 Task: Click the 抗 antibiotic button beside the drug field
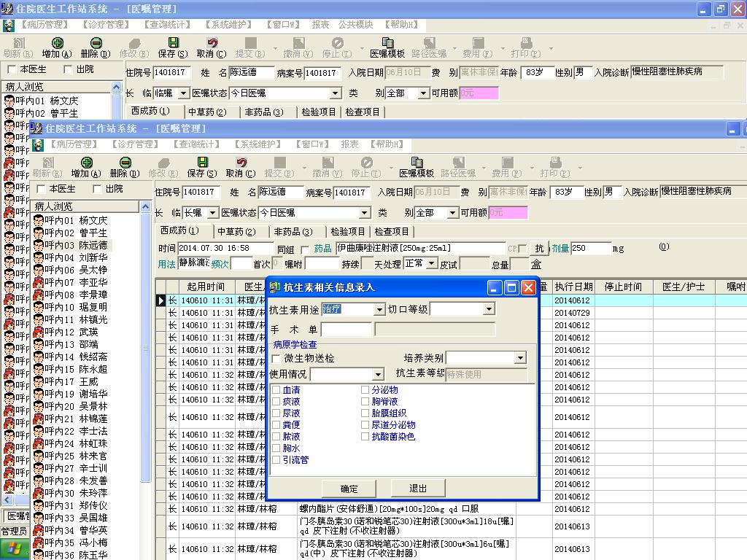(x=539, y=248)
